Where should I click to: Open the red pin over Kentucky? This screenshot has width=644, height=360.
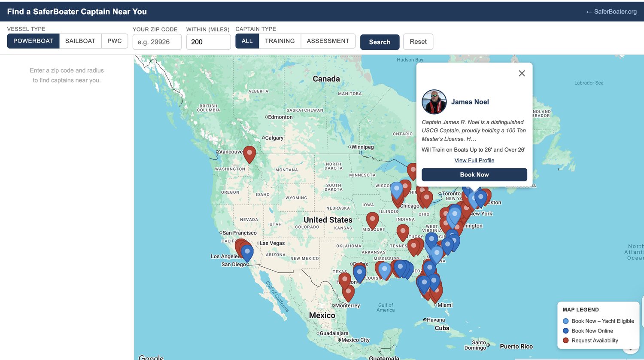click(403, 233)
